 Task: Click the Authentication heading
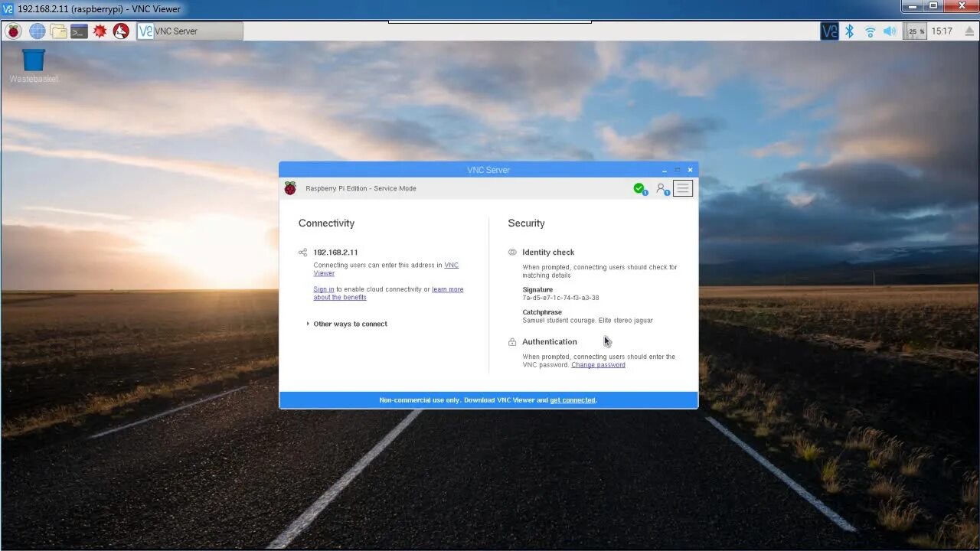(550, 342)
